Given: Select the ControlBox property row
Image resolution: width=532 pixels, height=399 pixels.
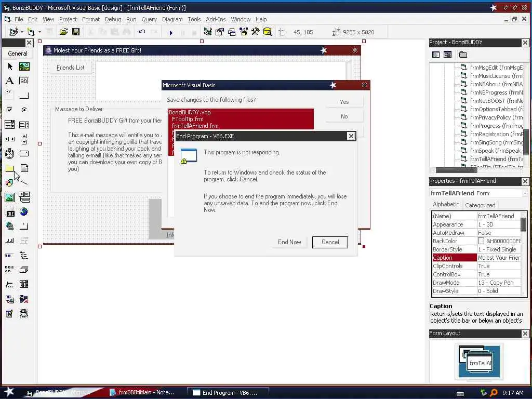Looking at the screenshot, I should tap(476, 274).
